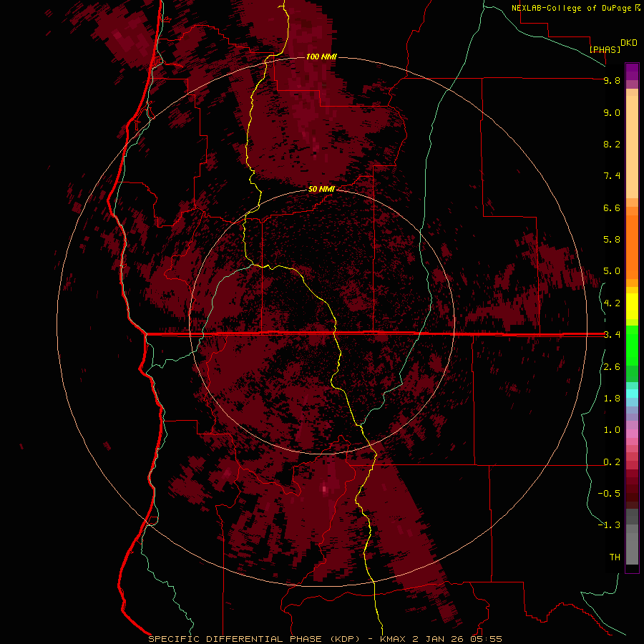
Task: Click the DKD label above the color bar
Action: (x=629, y=43)
